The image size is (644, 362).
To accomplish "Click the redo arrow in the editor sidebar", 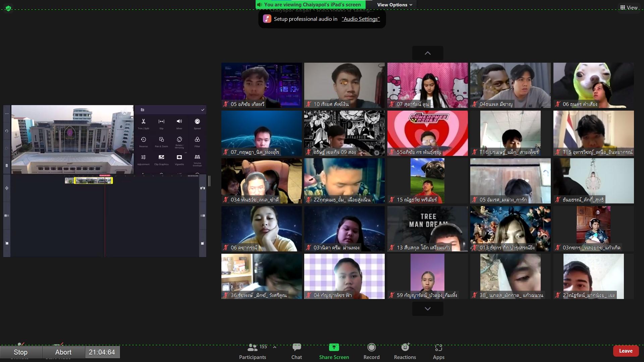I will tap(7, 148).
